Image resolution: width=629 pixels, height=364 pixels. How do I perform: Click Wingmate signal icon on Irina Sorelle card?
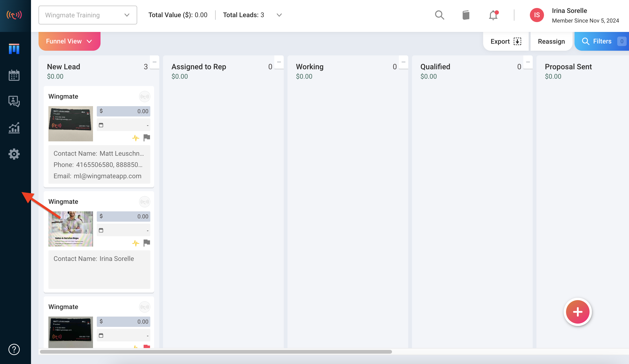pos(144,202)
